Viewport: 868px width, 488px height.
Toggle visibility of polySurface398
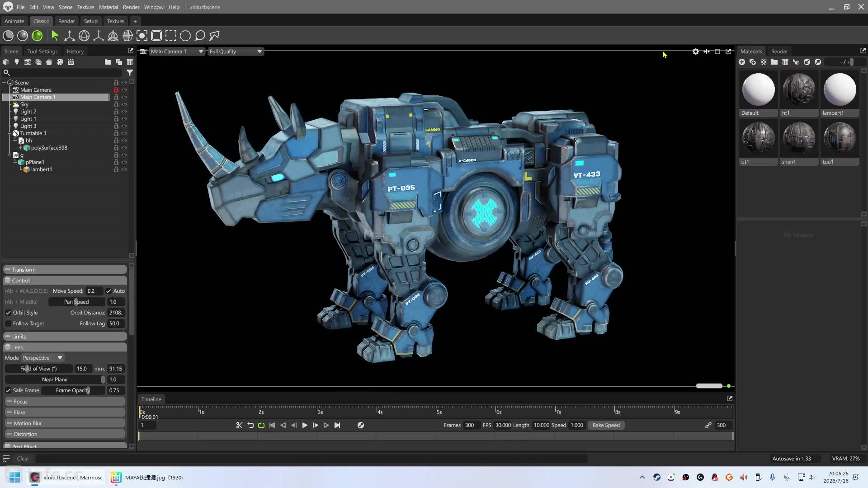[x=124, y=148]
